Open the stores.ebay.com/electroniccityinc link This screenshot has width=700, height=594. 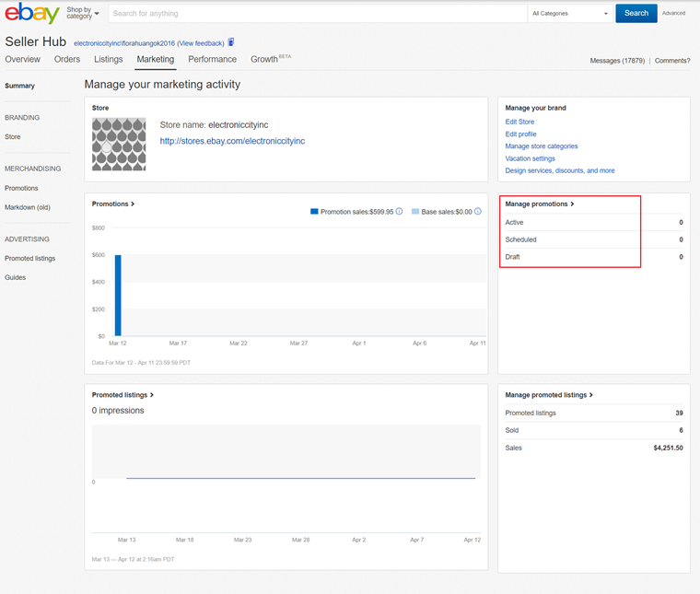point(232,142)
